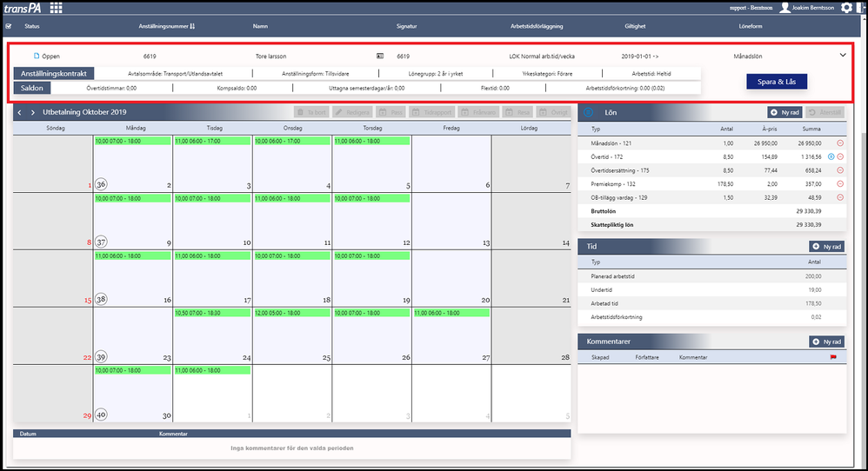Click the Spara & Lås button
Viewport: 868px width, 471px height.
pos(777,82)
